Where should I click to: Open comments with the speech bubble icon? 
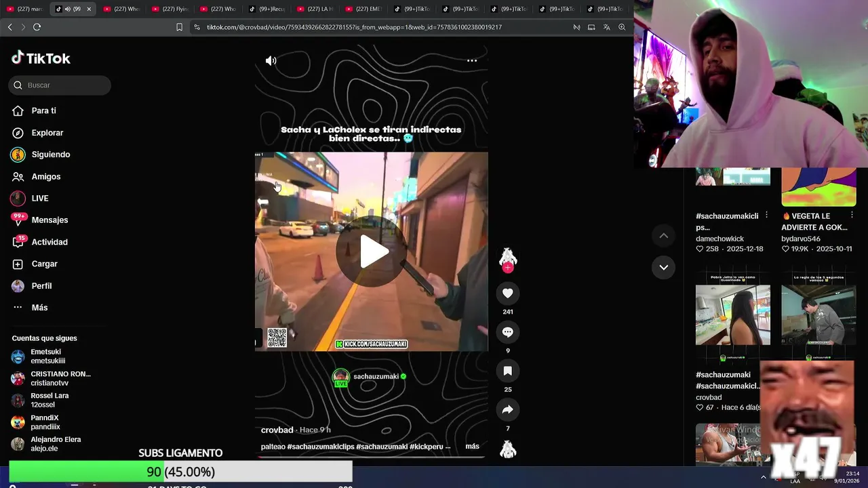click(x=507, y=332)
